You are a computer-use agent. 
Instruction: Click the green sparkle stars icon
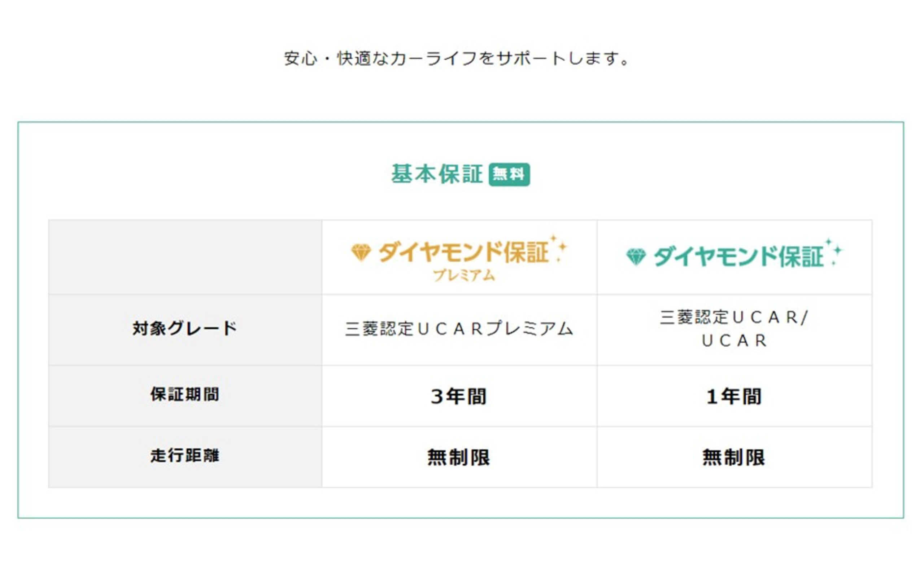(x=834, y=251)
